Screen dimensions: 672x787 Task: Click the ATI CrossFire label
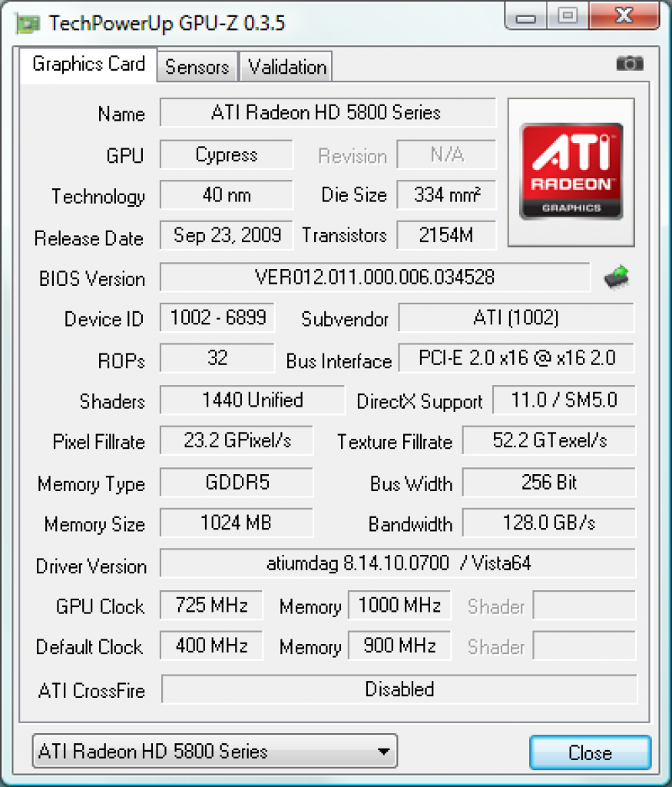click(x=91, y=691)
